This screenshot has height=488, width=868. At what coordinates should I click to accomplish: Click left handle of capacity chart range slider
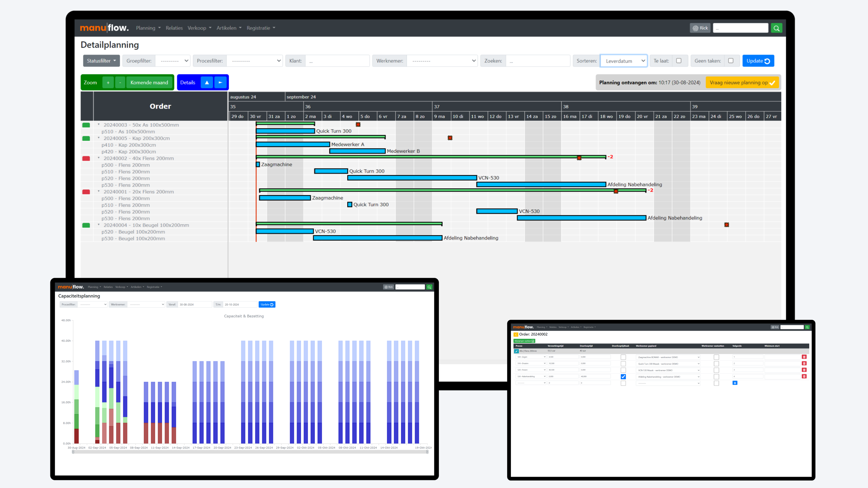[x=73, y=452]
